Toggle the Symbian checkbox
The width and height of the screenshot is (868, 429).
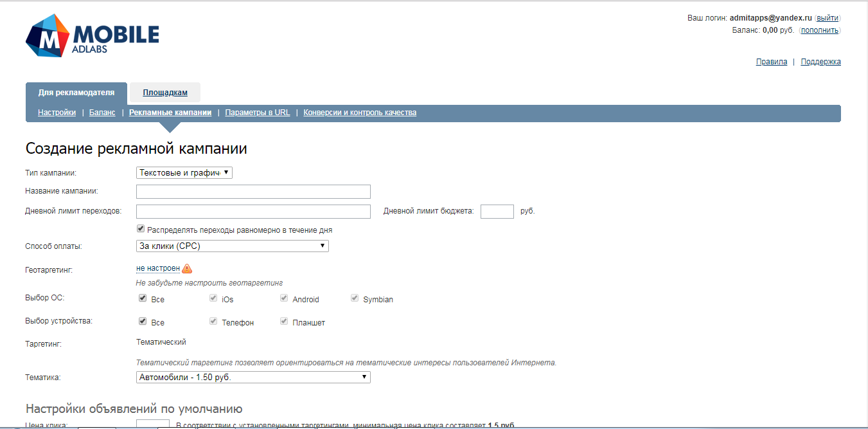tap(355, 298)
